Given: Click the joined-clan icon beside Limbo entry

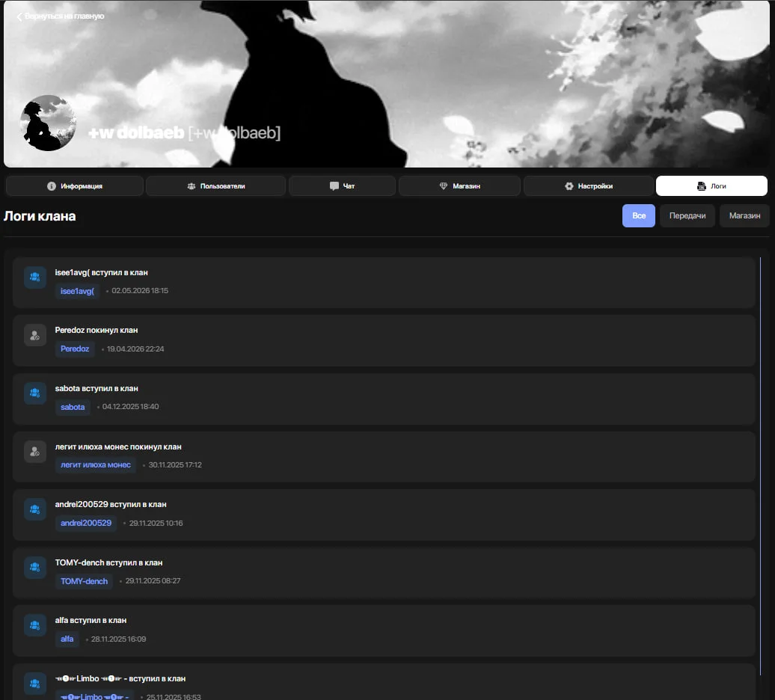Looking at the screenshot, I should point(35,684).
